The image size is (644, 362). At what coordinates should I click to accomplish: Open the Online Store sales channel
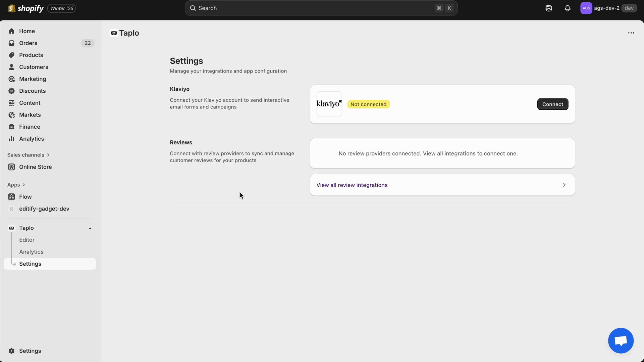pos(35,167)
